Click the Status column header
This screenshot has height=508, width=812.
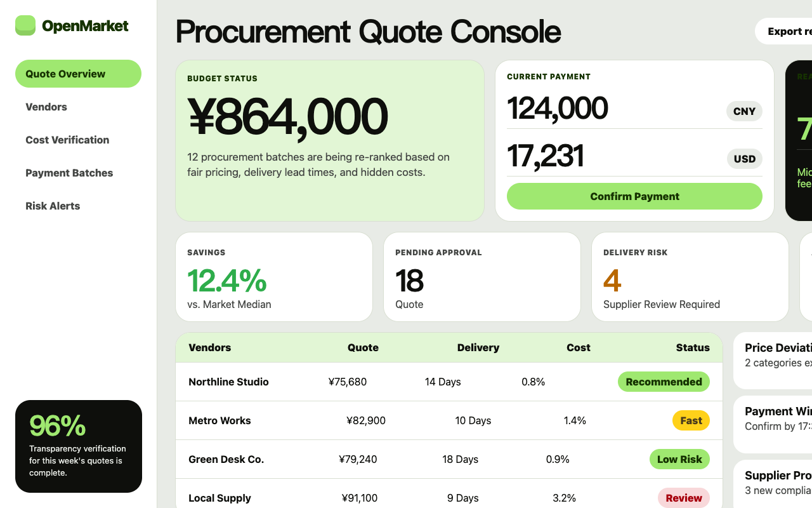tap(693, 347)
